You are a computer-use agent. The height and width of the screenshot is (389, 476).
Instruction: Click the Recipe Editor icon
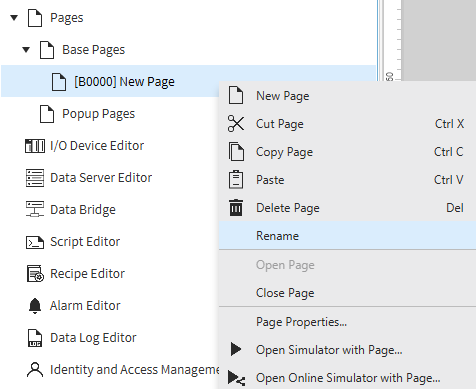pyautogui.click(x=35, y=274)
